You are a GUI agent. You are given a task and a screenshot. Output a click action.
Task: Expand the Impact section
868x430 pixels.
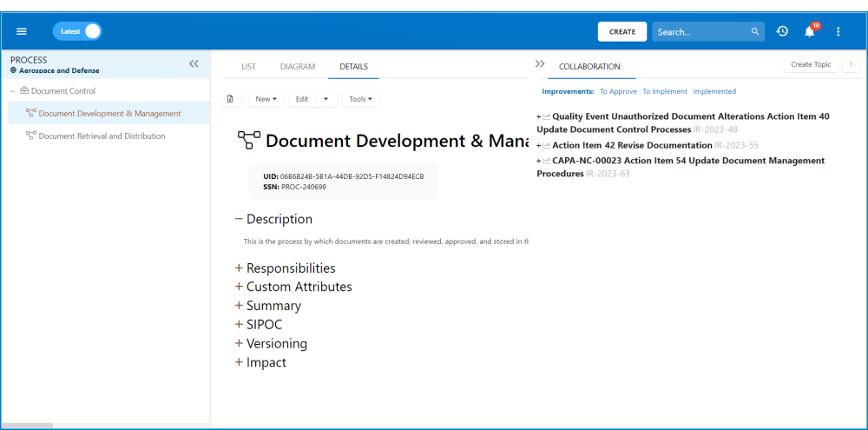239,362
